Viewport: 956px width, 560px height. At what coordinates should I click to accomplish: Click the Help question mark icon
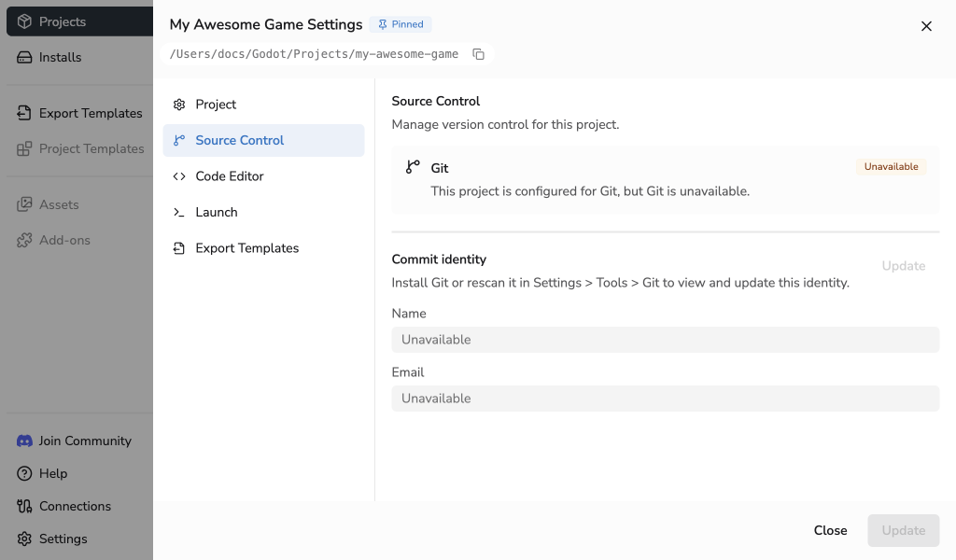point(24,473)
